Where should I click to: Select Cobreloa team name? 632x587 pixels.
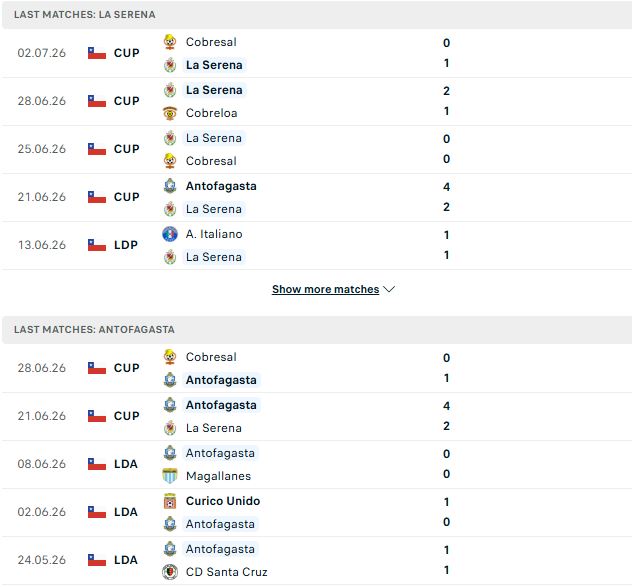click(212, 113)
